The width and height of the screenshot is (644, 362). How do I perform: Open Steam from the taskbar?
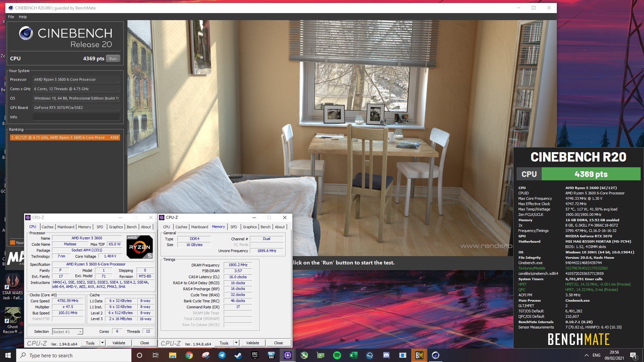pos(238,355)
